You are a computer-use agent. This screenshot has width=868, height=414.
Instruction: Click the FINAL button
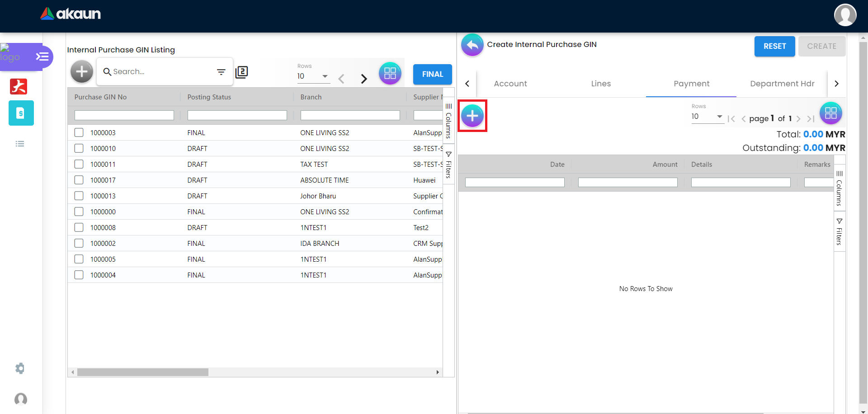pyautogui.click(x=432, y=74)
